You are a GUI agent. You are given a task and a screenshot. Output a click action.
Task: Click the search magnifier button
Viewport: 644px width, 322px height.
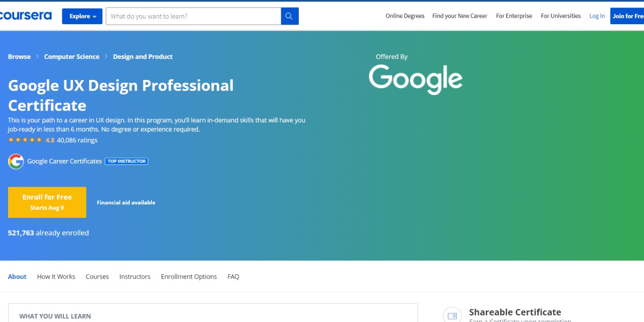[290, 16]
